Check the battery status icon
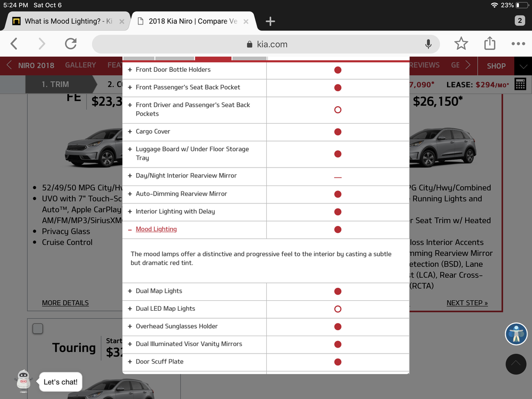This screenshot has width=532, height=399. [x=522, y=5]
